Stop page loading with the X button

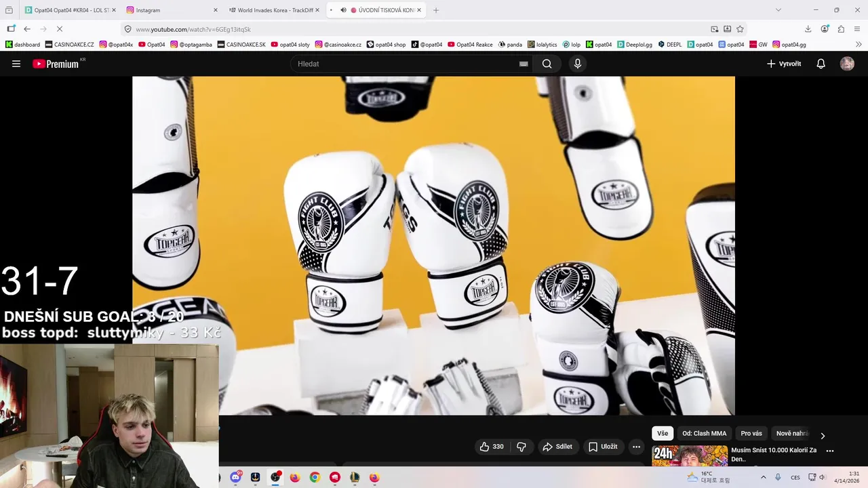click(59, 29)
